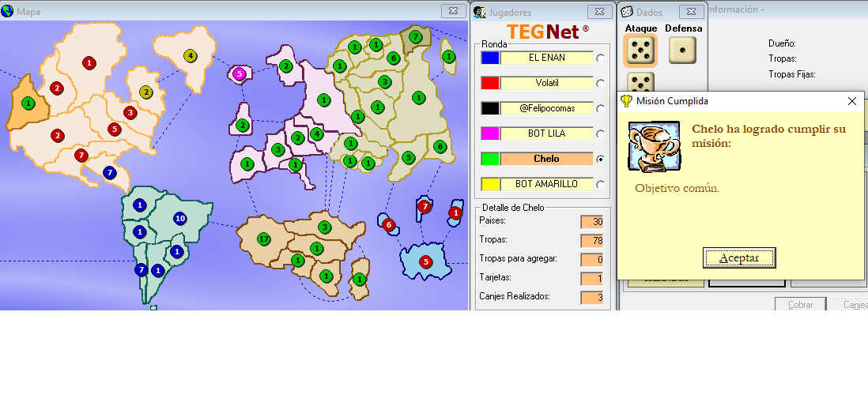This screenshot has height=402, width=868.
Task: Click the top attack die
Action: pos(641,51)
